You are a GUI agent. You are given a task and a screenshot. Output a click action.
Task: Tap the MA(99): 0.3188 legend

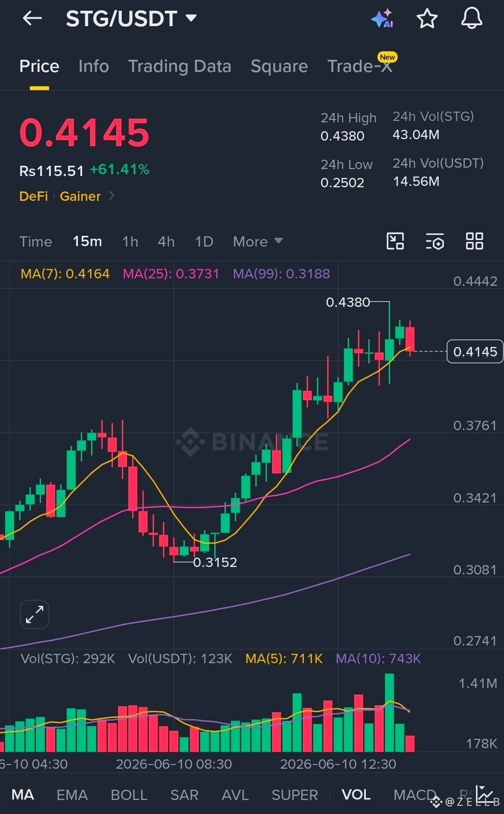point(281,274)
